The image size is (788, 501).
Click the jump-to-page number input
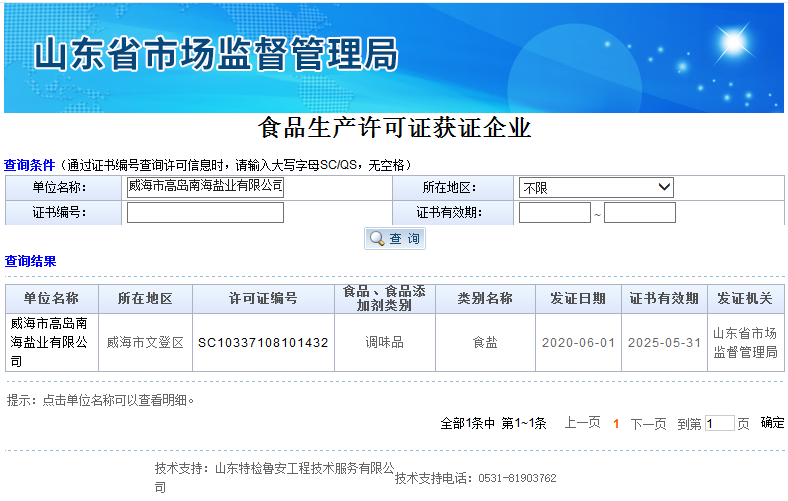click(x=719, y=423)
